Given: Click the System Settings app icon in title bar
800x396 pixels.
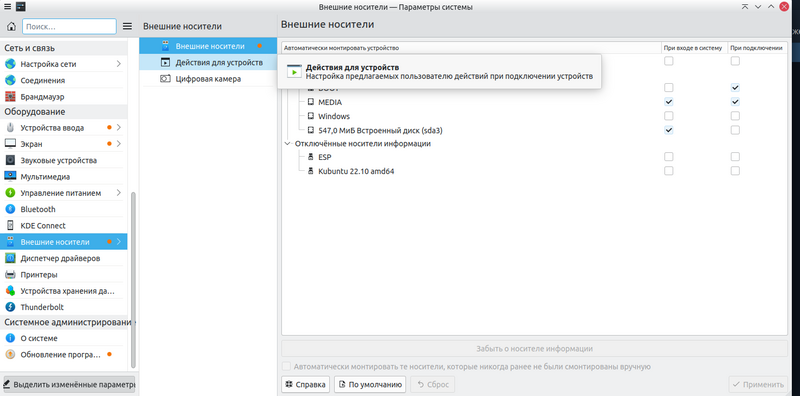Looking at the screenshot, I should [x=20, y=7].
